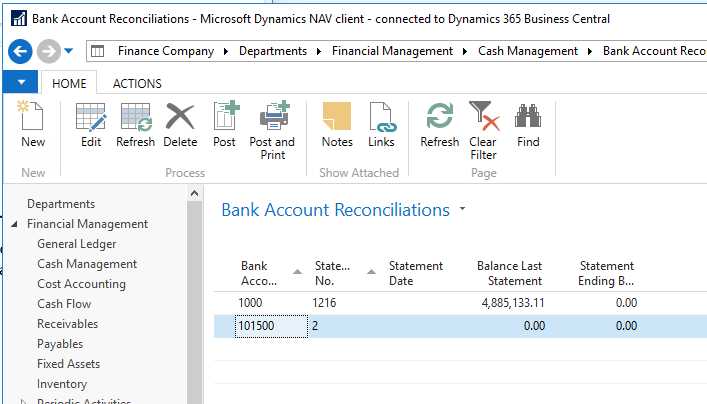The image size is (707, 404).
Task: Select the HOME ribbon tab
Action: 69,84
